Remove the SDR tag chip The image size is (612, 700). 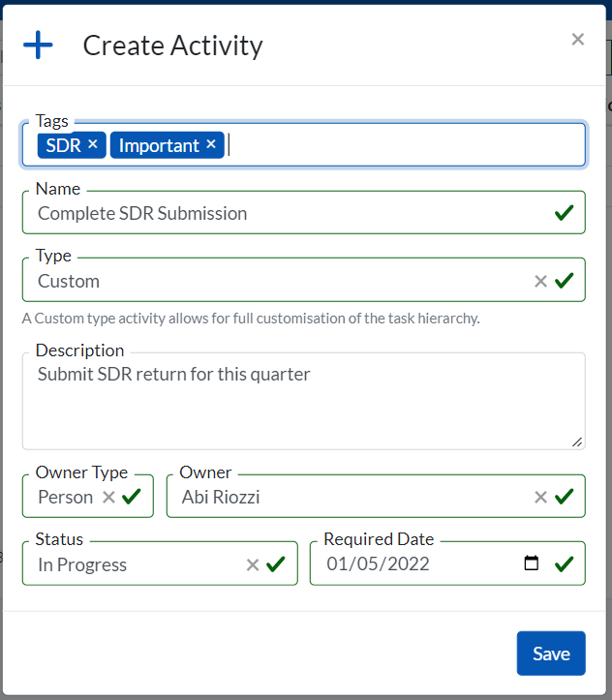[x=93, y=144]
